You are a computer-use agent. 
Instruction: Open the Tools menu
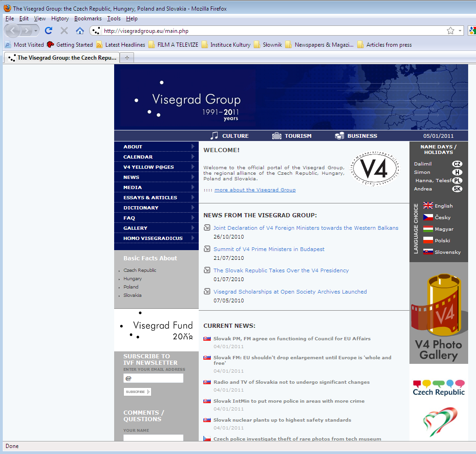pyautogui.click(x=114, y=18)
